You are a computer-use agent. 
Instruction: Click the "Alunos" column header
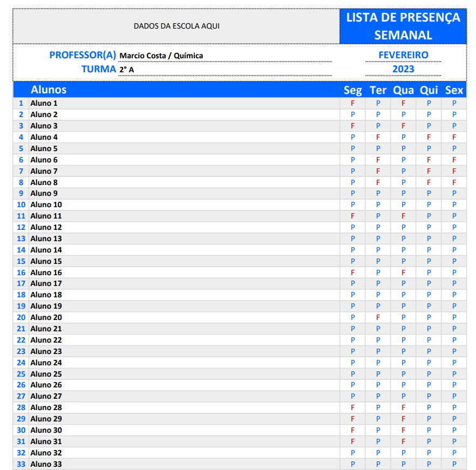(49, 90)
